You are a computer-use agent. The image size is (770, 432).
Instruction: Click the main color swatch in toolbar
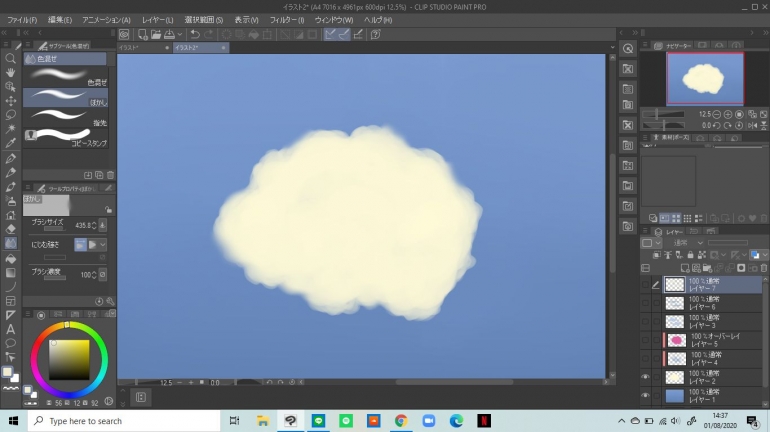[x=7, y=372]
